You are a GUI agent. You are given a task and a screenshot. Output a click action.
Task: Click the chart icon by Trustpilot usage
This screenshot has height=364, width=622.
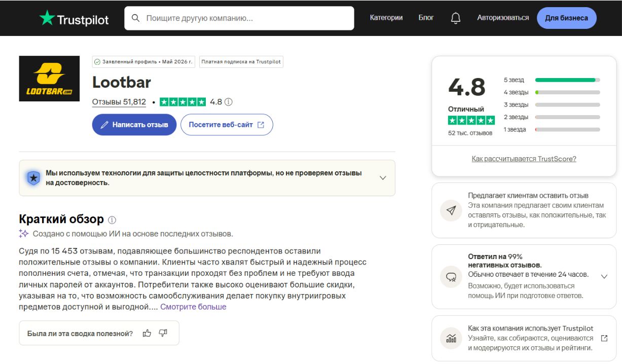451,338
